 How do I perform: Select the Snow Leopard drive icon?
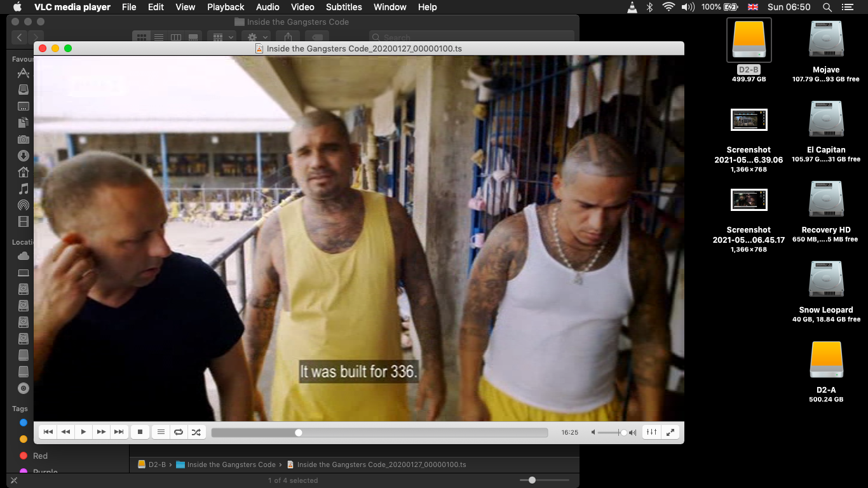pyautogui.click(x=826, y=280)
